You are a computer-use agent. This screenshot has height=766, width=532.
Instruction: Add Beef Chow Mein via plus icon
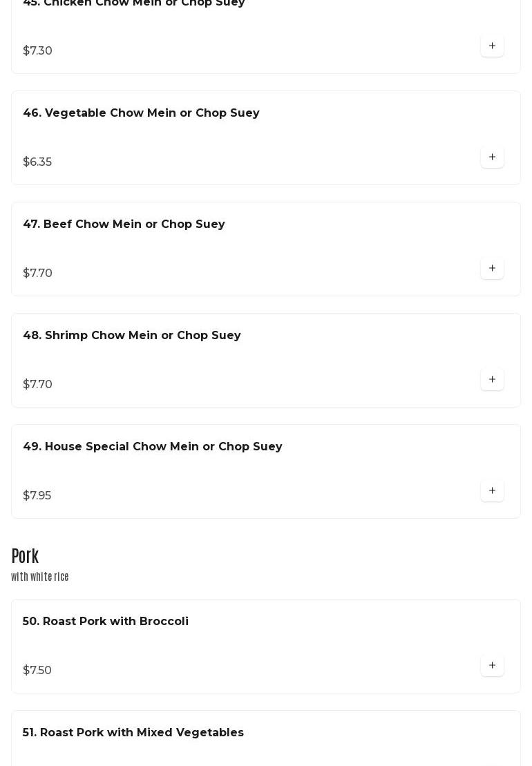[x=492, y=268]
